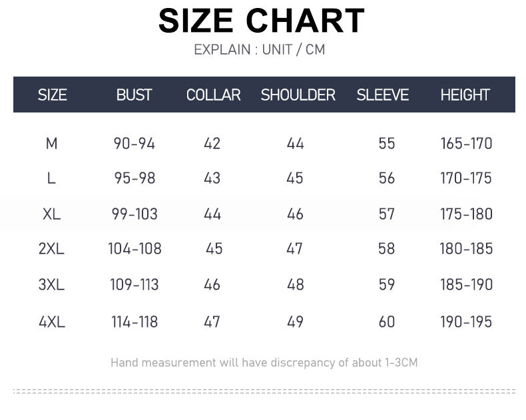Image resolution: width=526 pixels, height=420 pixels.
Task: Select bust value 104-108
Action: [x=134, y=249]
